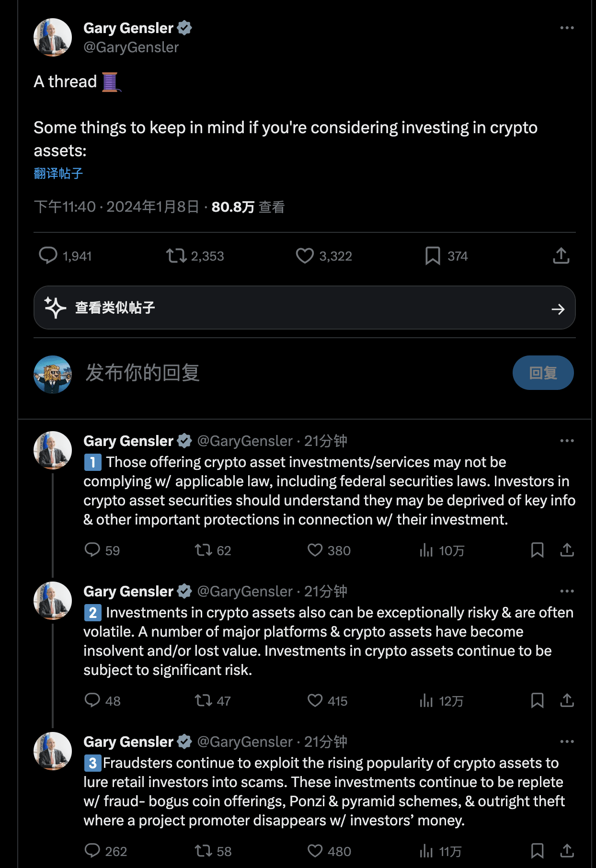Open more options on reply 3 about fraudsters
The width and height of the screenshot is (596, 868).
567,742
